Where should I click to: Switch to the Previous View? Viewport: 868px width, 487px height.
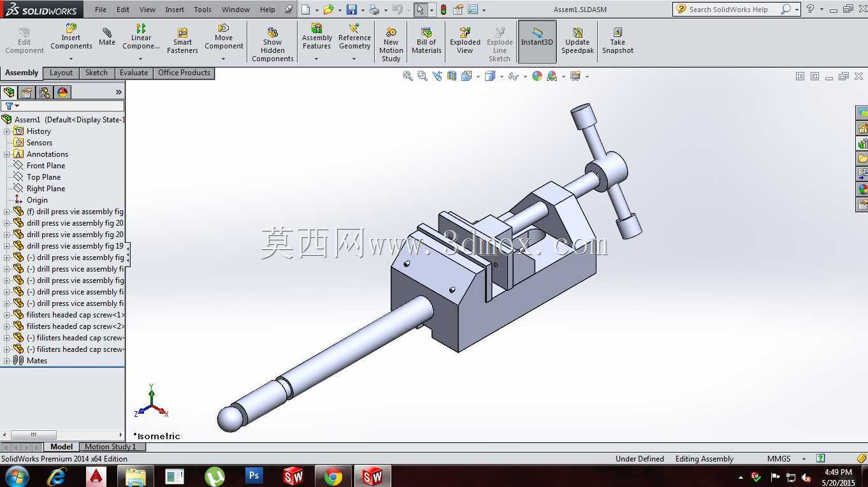[437, 76]
